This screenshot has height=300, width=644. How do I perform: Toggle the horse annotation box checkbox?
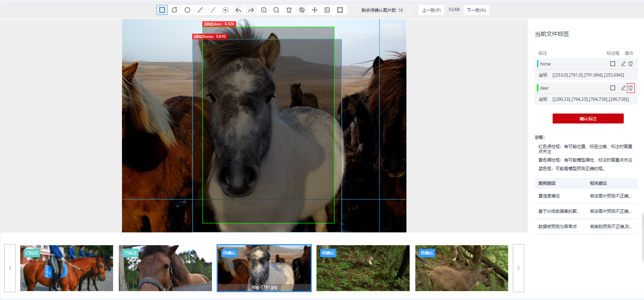(x=612, y=64)
